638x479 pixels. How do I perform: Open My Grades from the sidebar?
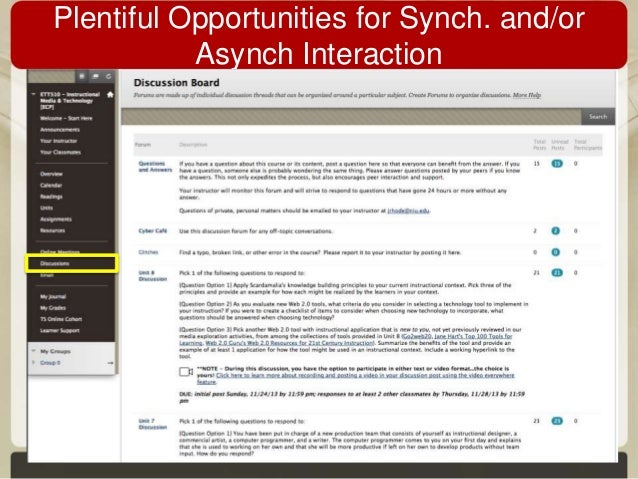pyautogui.click(x=53, y=308)
